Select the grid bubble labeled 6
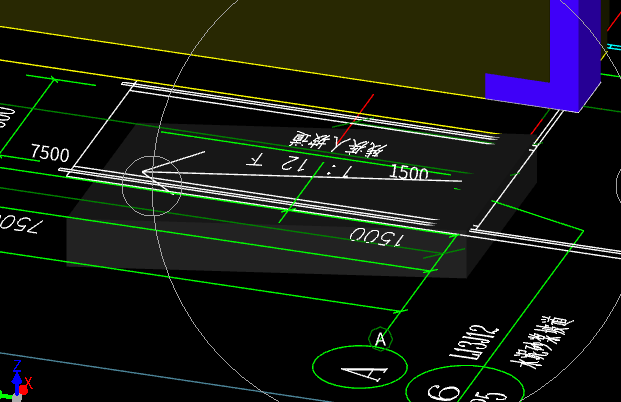Screen dimensions: 621x402 pos(464,385)
